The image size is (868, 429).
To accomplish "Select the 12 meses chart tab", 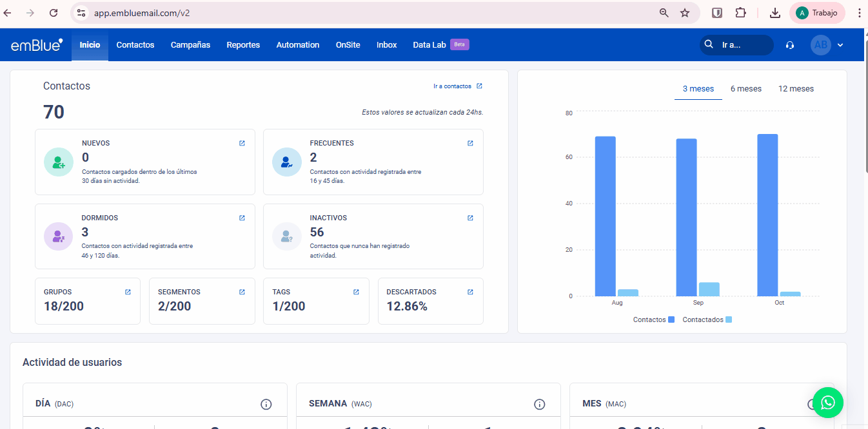I will point(796,89).
